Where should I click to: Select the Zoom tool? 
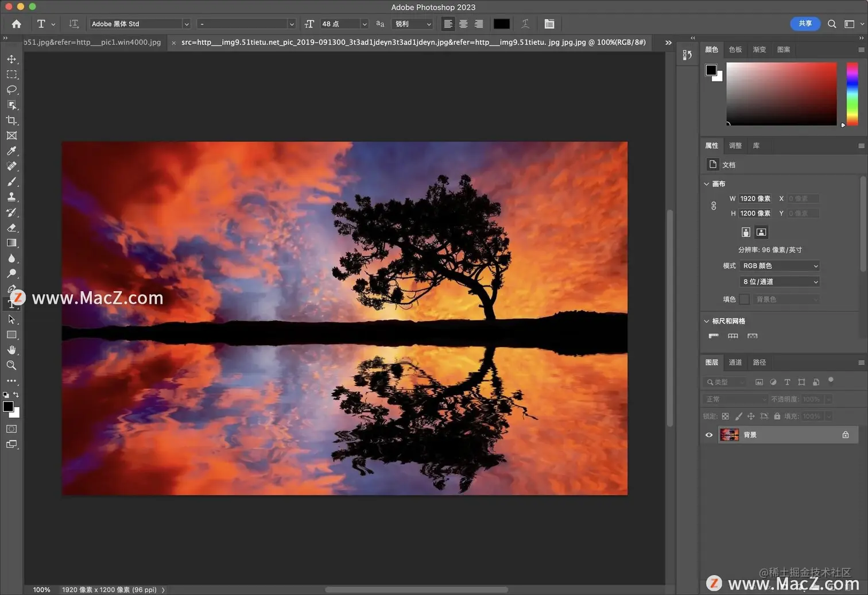point(11,365)
